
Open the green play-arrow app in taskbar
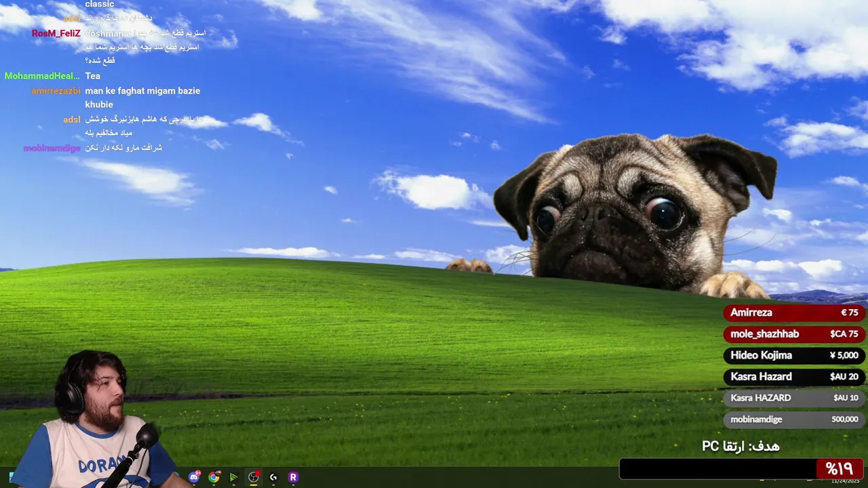point(234,477)
